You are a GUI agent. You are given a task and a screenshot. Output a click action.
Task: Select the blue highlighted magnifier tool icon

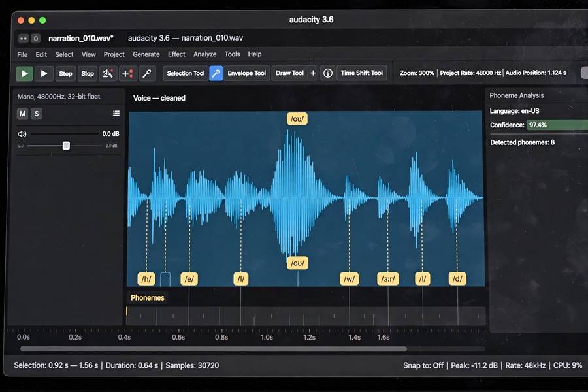(x=216, y=73)
